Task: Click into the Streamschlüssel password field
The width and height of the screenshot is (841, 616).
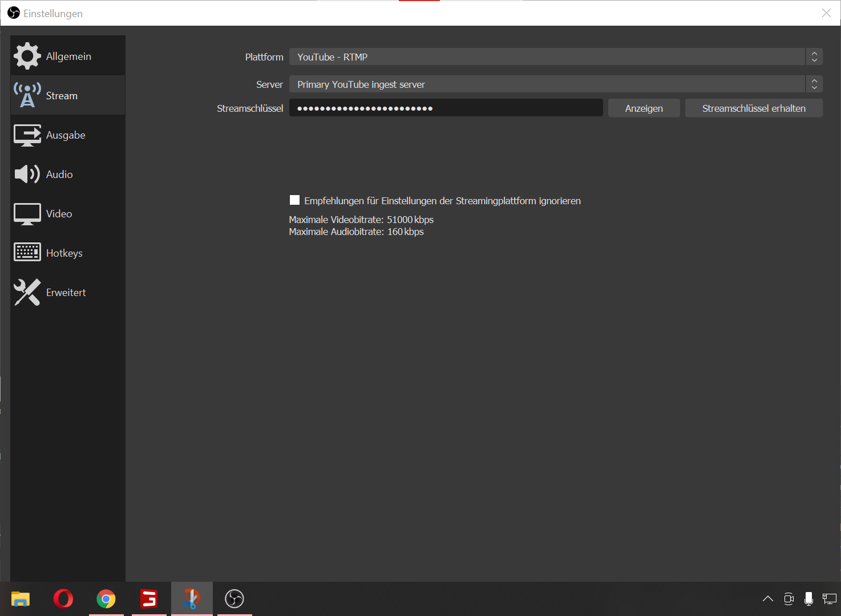Action: pos(446,108)
